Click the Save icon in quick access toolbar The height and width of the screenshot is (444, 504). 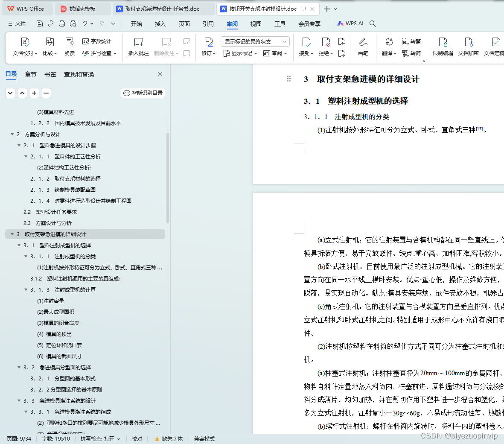40,23
